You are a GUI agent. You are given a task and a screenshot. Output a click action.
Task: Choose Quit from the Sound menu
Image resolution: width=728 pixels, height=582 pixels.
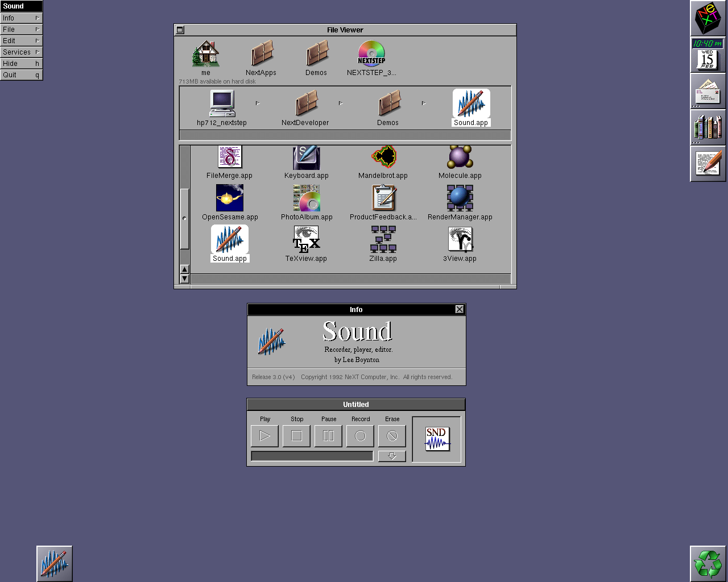pyautogui.click(x=22, y=75)
